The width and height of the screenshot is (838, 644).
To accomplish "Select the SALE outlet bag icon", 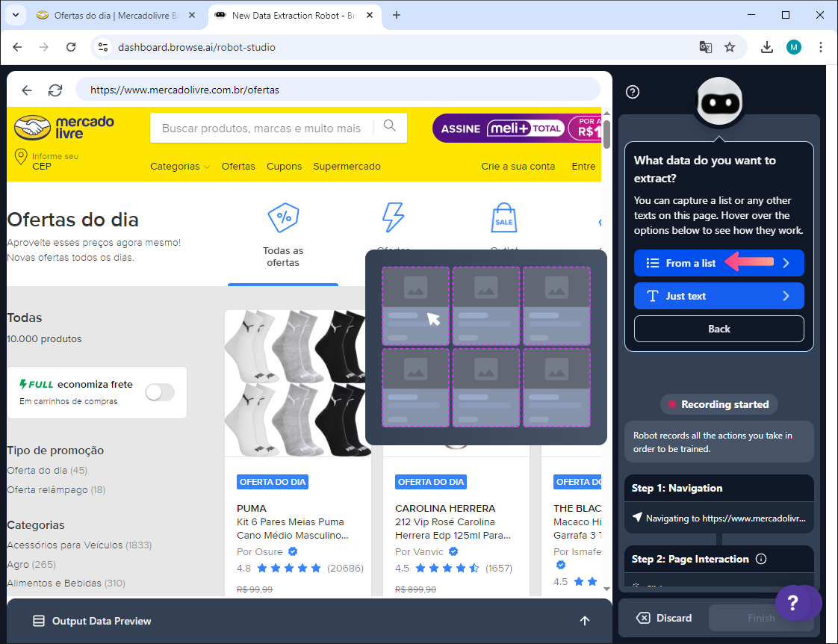I will pos(504,218).
